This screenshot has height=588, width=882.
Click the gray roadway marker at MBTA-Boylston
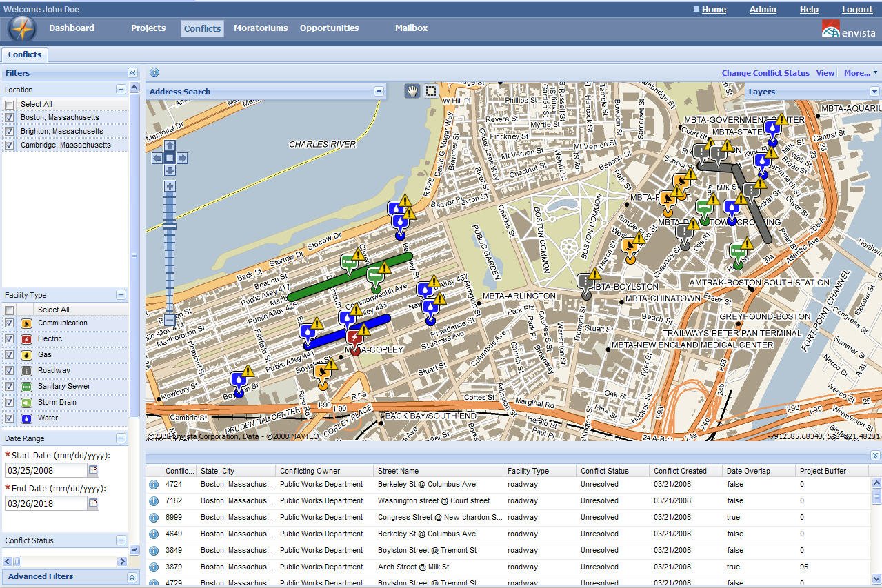pos(585,283)
